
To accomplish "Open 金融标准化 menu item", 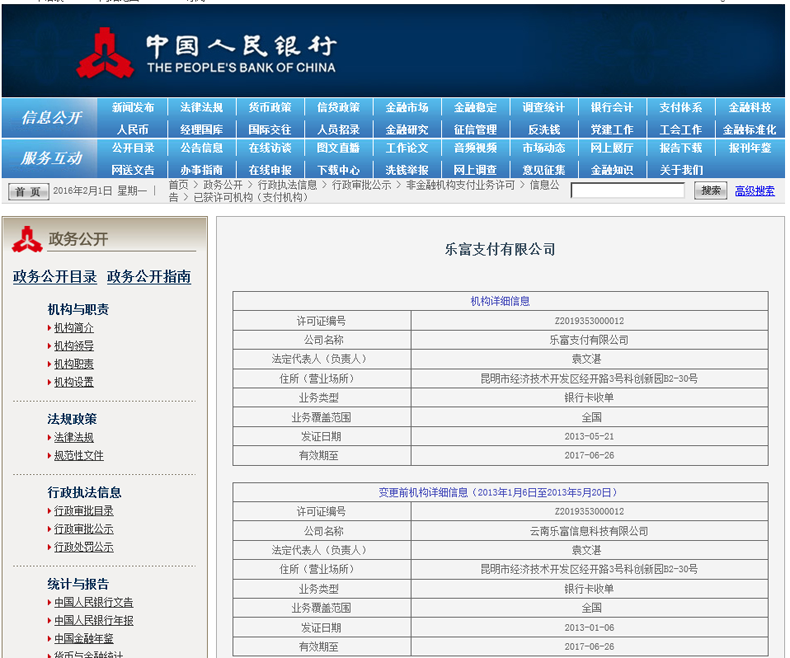I will tap(750, 129).
